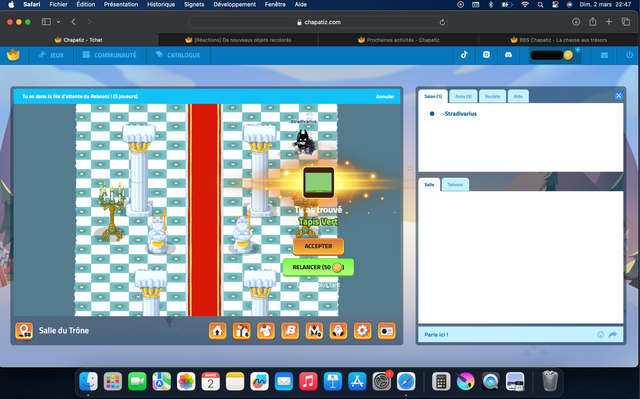Switch to the second chat tab next to Salle

click(455, 184)
